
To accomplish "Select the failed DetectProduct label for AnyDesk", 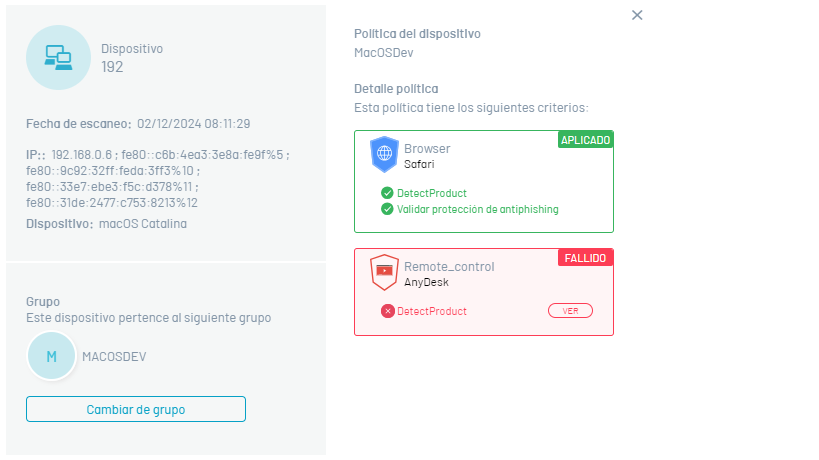I will coord(431,311).
